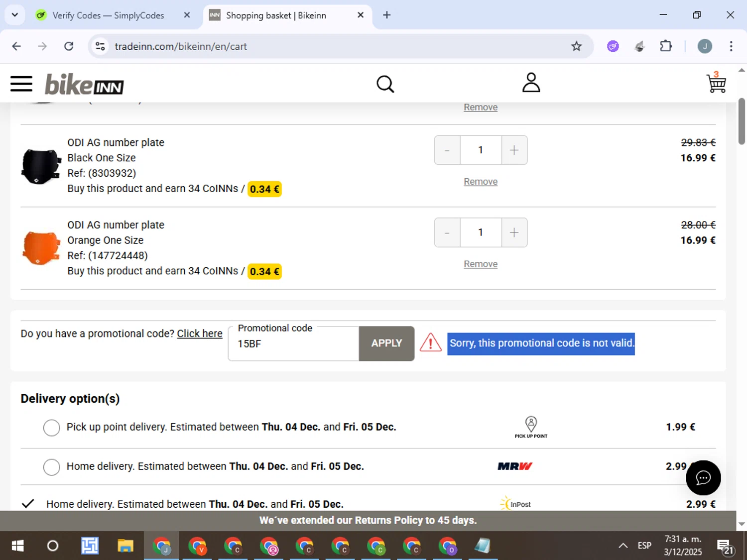The width and height of the screenshot is (747, 560).
Task: Click the Bikeinn logo
Action: pos(84,84)
